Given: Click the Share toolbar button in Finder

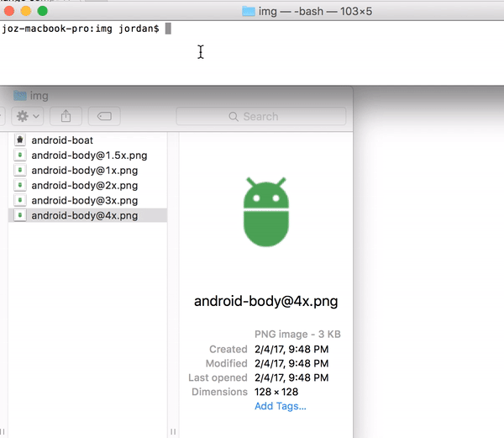Looking at the screenshot, I should coord(66,116).
